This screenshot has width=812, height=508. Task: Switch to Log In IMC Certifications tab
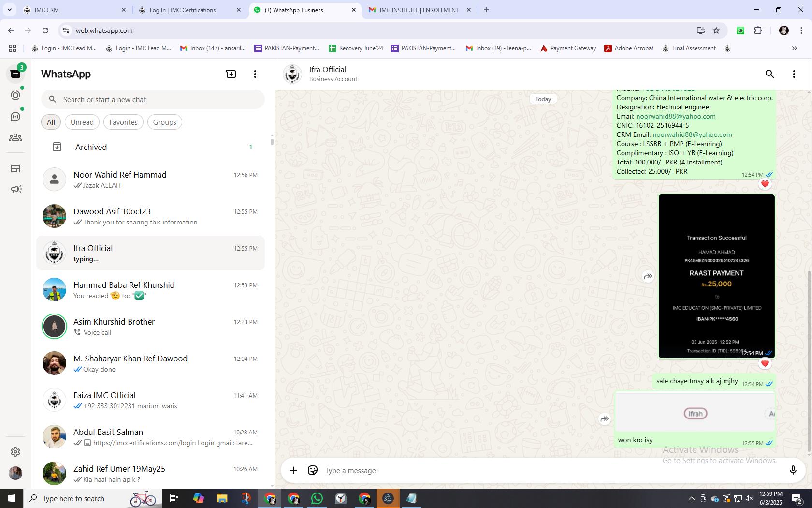click(x=190, y=10)
